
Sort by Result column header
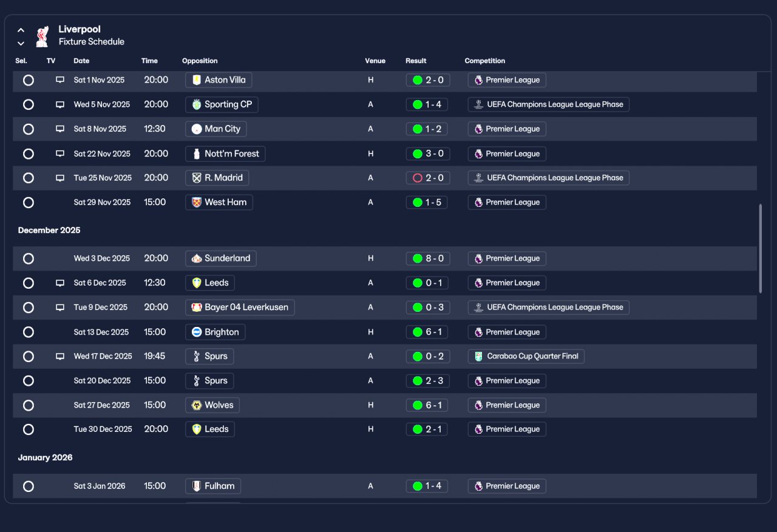pos(416,61)
